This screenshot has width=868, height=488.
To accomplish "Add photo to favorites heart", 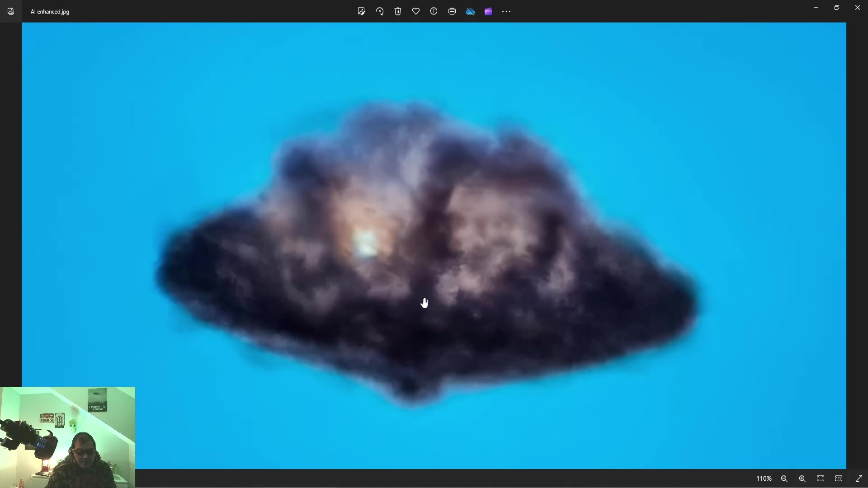I will tap(416, 11).
